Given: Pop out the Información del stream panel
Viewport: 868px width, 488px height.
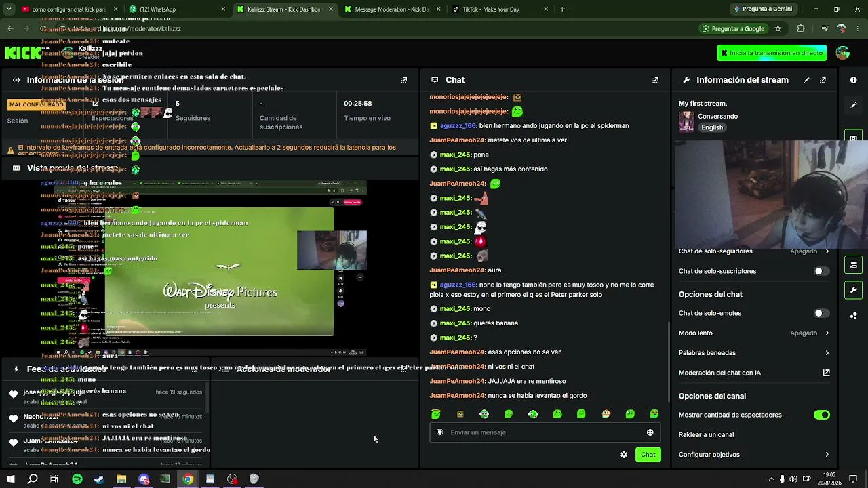Looking at the screenshot, I should [823, 80].
